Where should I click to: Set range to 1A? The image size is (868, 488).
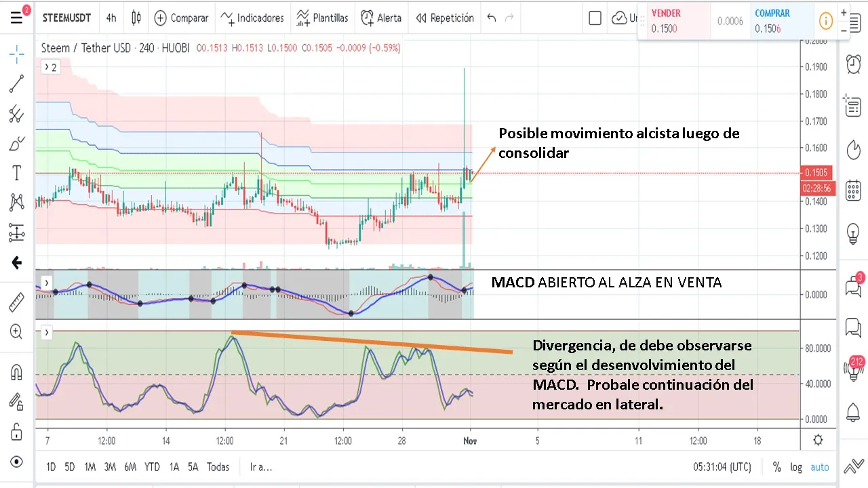(174, 467)
